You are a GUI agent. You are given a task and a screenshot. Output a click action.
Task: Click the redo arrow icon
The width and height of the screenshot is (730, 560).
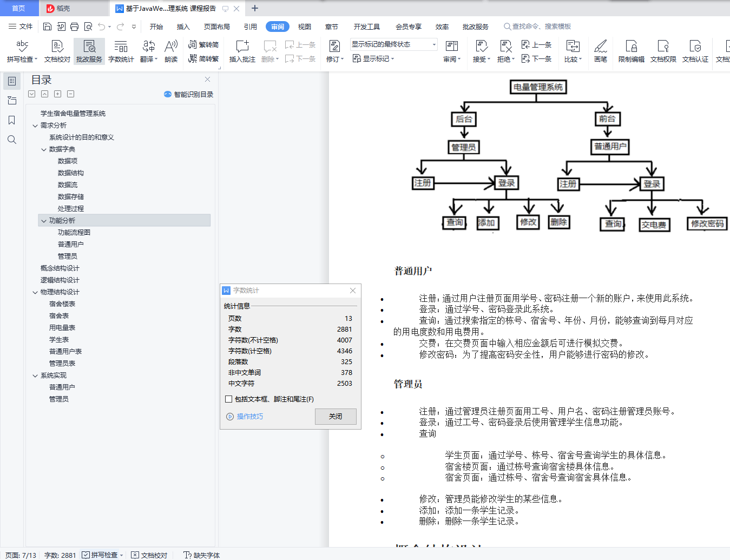click(x=120, y=27)
